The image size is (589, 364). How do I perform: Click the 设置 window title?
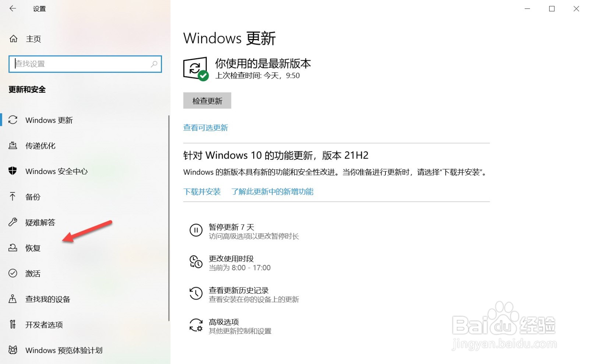[39, 9]
